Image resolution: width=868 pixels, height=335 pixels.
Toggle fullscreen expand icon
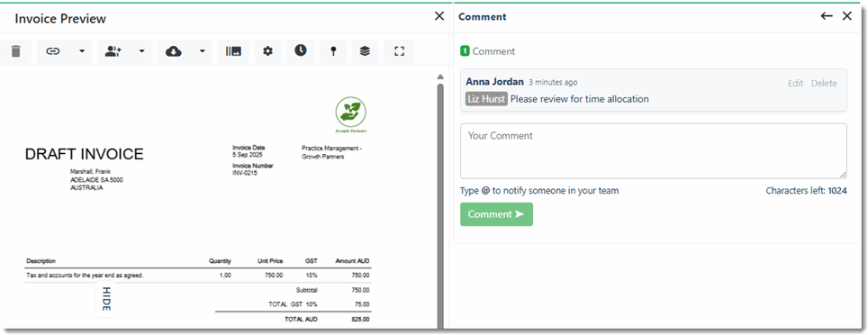click(x=399, y=51)
